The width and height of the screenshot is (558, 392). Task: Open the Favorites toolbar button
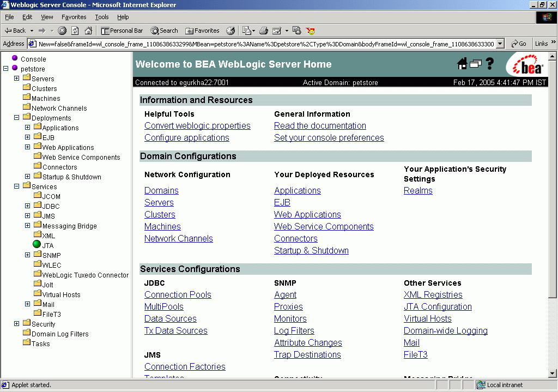click(x=203, y=31)
